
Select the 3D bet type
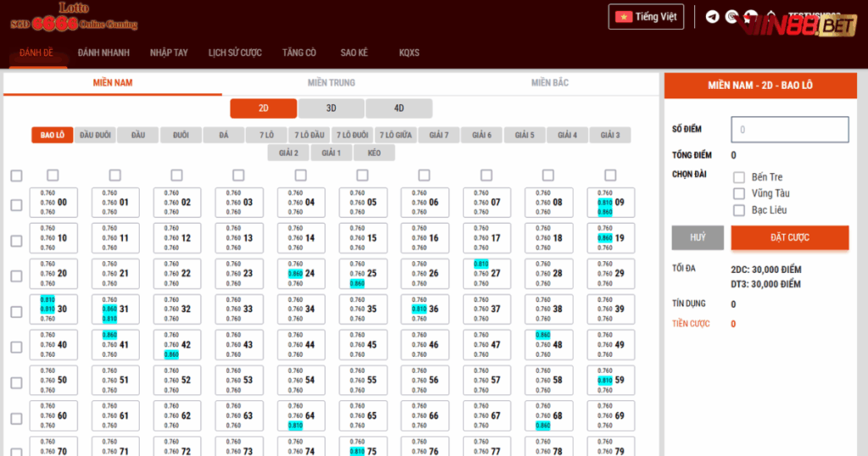[331, 108]
